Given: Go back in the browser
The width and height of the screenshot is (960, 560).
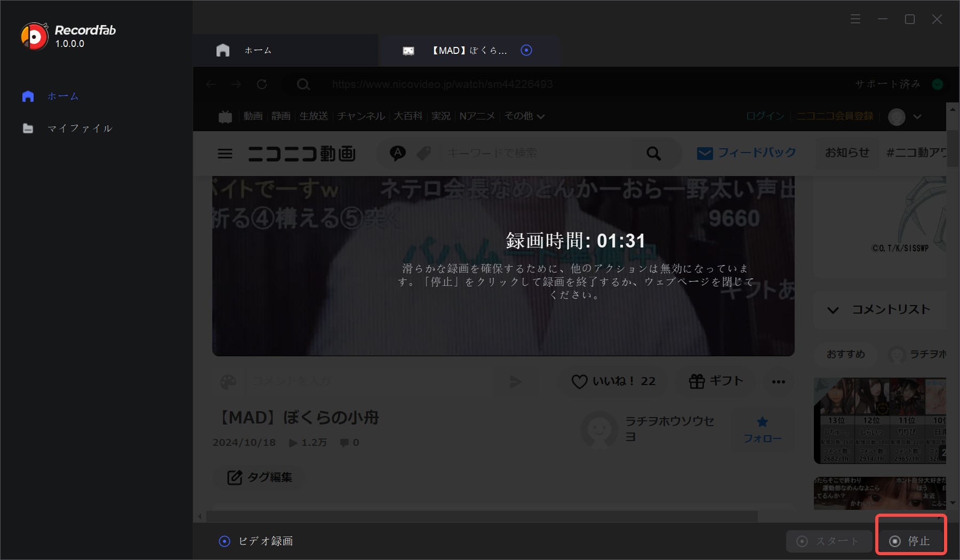Looking at the screenshot, I should (211, 84).
